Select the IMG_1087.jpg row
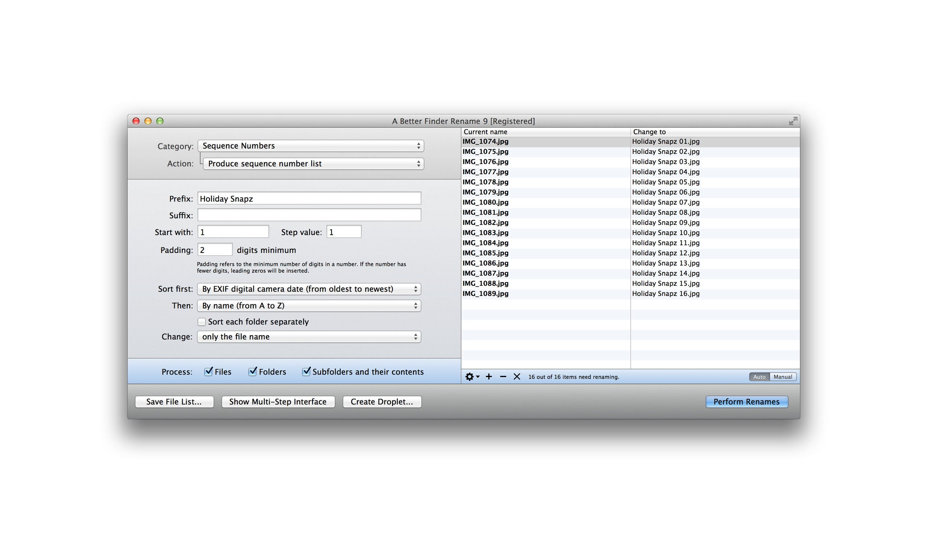The image size is (928, 560). (631, 273)
